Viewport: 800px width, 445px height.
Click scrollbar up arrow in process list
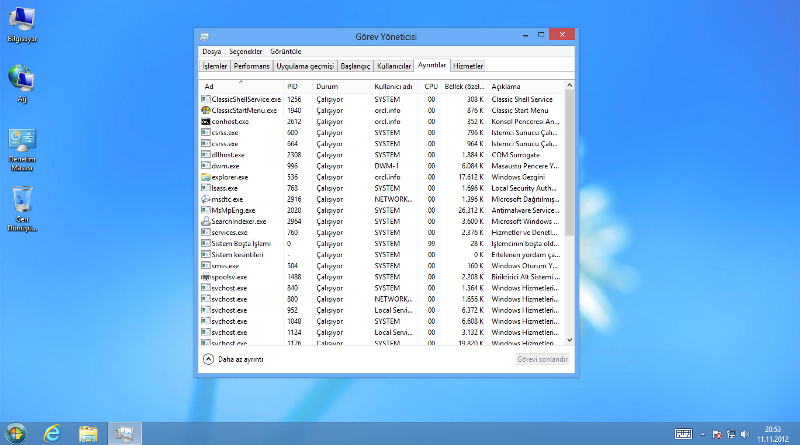tap(569, 85)
